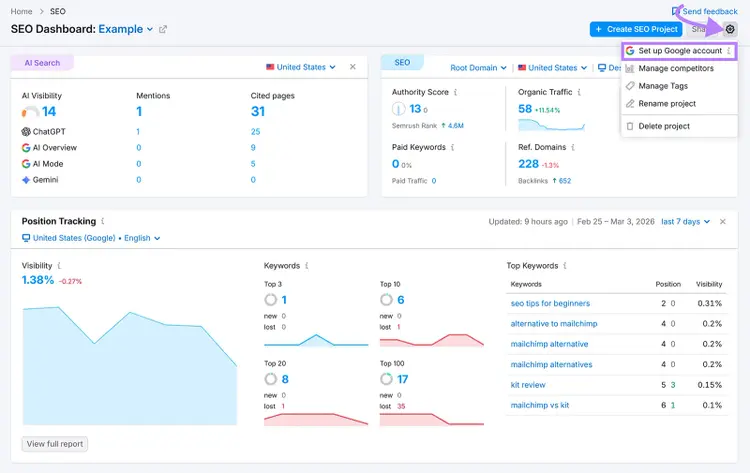Click Ref. Domains value 228
The height and width of the screenshot is (473, 750).
[x=528, y=164]
